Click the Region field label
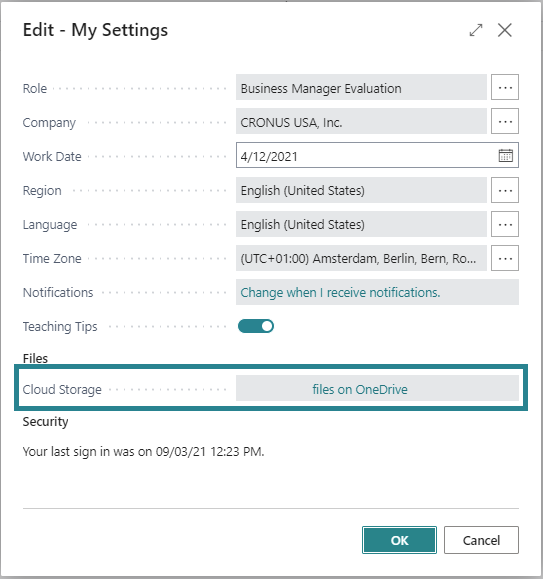 (x=42, y=191)
